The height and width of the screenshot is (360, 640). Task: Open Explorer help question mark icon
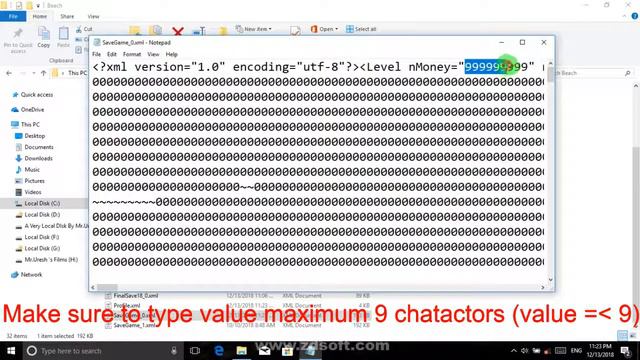[635, 16]
